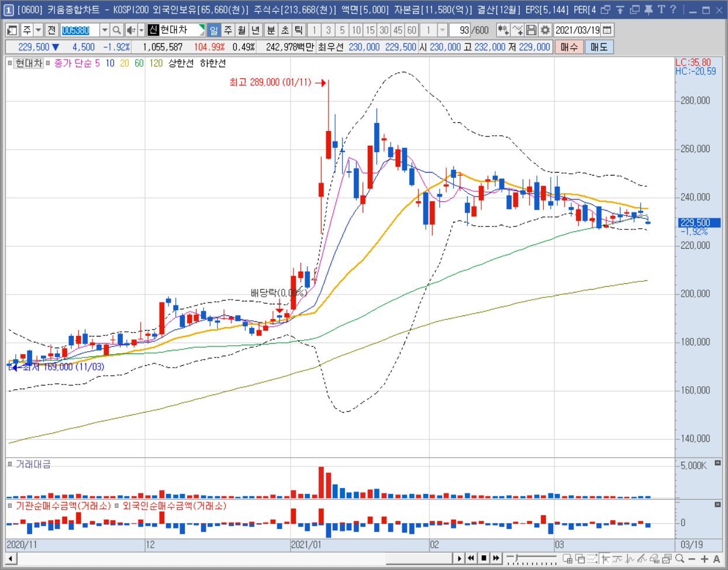Screen dimensions: 728x570
Task: Open the interval value 1 dropdown arrow
Action: [x=443, y=30]
